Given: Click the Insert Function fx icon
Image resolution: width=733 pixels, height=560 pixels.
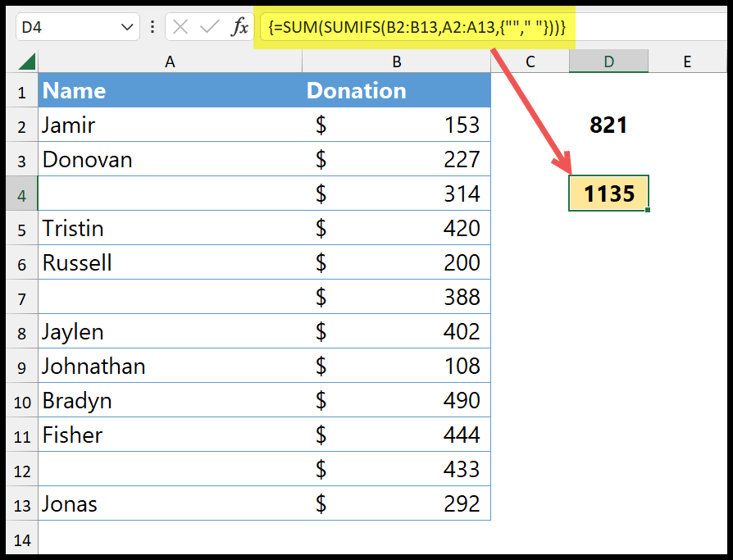Looking at the screenshot, I should pyautogui.click(x=239, y=27).
